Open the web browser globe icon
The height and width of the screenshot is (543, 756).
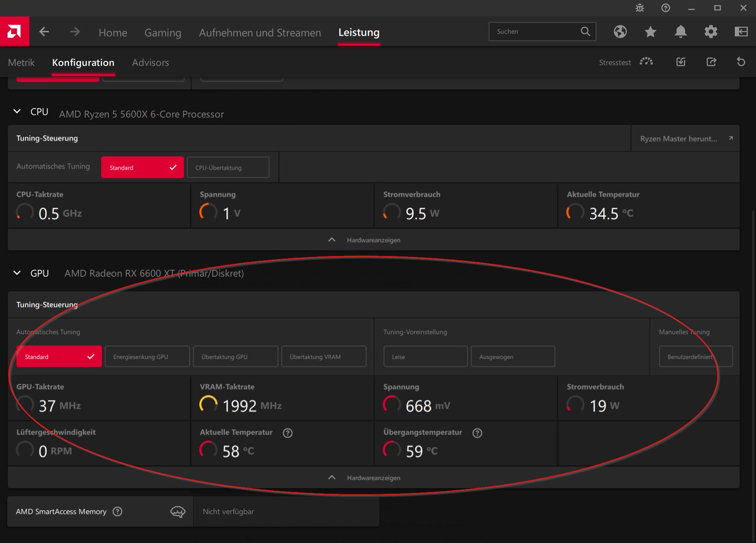[620, 32]
